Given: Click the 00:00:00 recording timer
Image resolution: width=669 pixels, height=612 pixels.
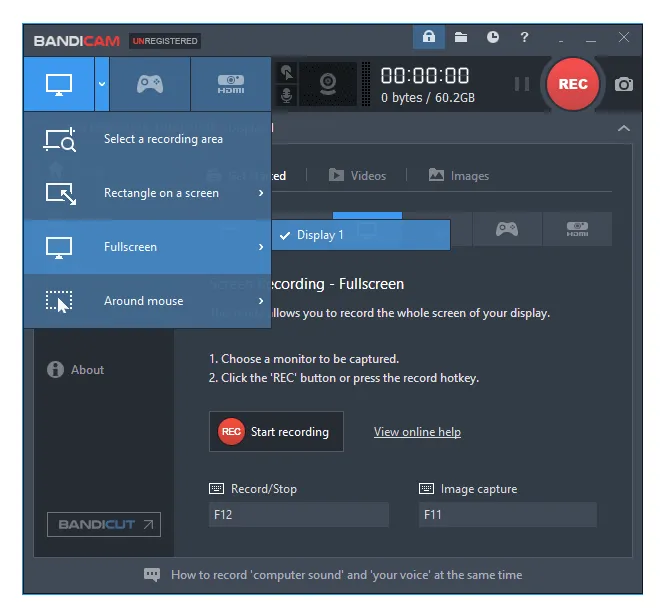Looking at the screenshot, I should (x=425, y=76).
